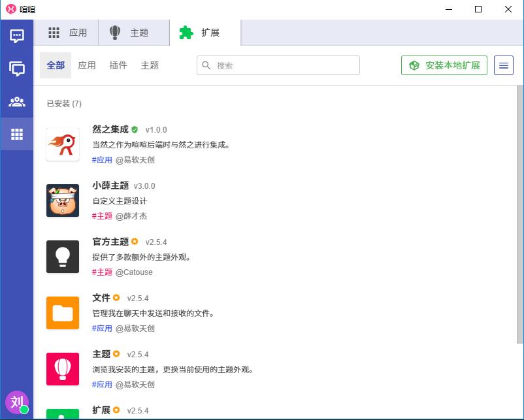
Task: Select the 扩展 top tab
Action: point(205,33)
